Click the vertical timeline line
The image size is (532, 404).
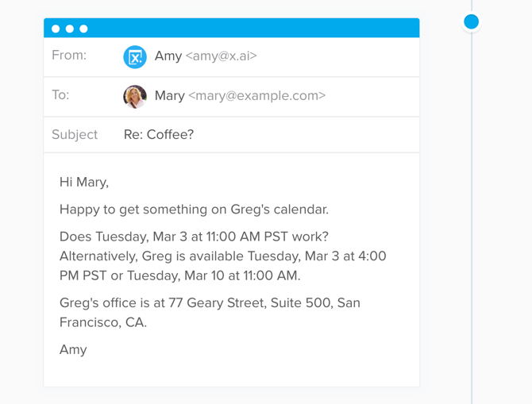click(x=472, y=217)
